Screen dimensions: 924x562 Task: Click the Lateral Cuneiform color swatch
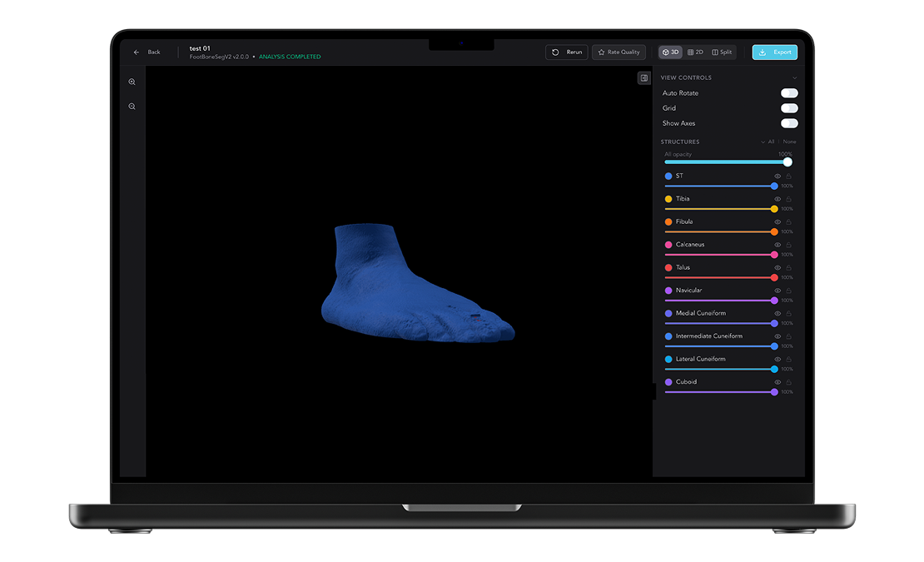tap(668, 360)
